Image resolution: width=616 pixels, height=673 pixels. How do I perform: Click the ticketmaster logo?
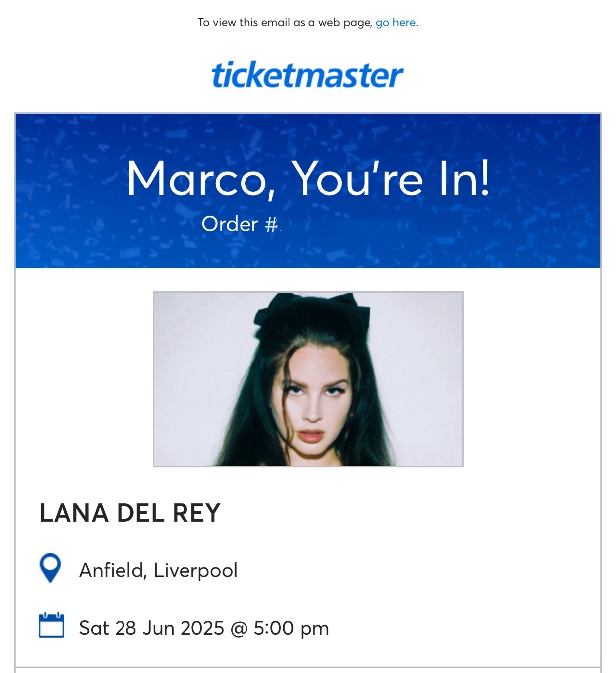pos(308,75)
